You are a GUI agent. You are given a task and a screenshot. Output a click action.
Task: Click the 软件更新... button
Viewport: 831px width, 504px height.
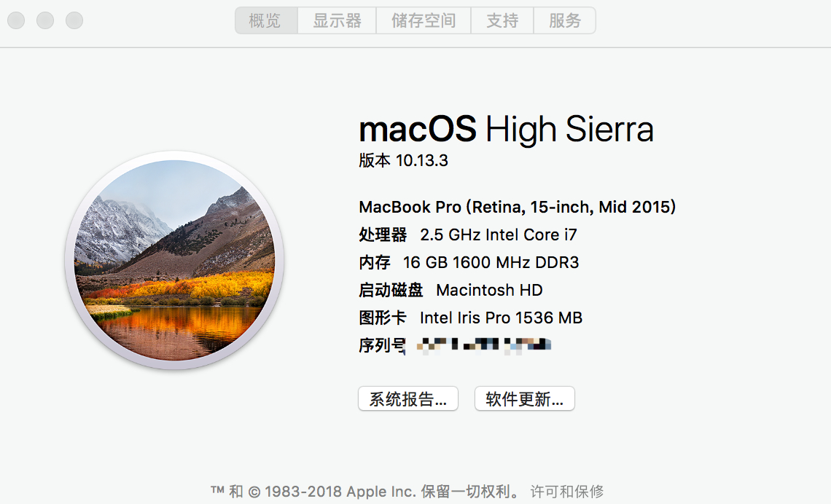(525, 399)
